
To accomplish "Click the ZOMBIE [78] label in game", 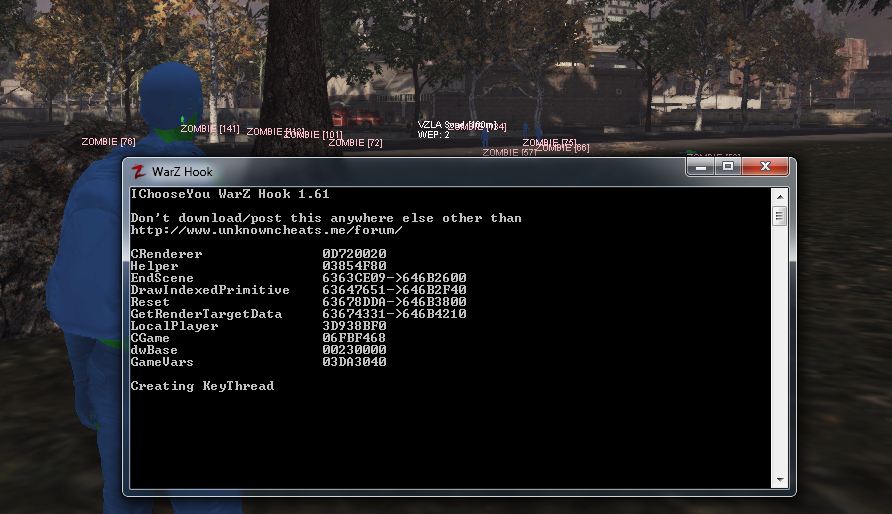I will click(108, 142).
